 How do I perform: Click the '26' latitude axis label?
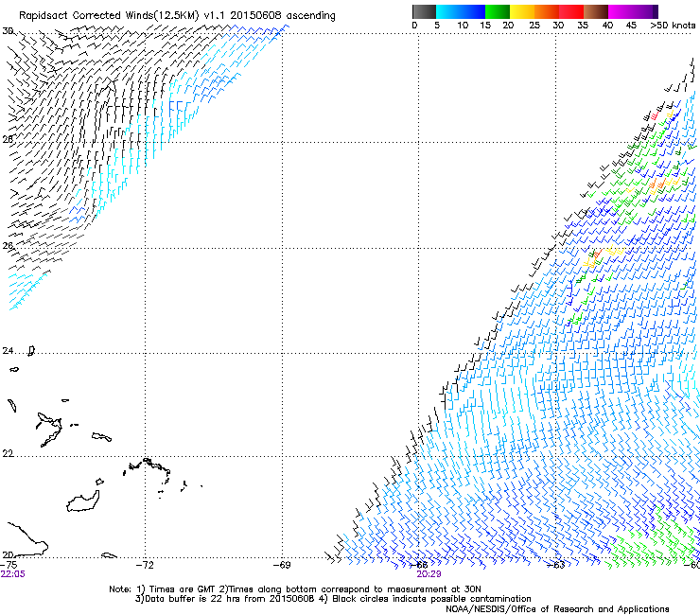click(8, 246)
